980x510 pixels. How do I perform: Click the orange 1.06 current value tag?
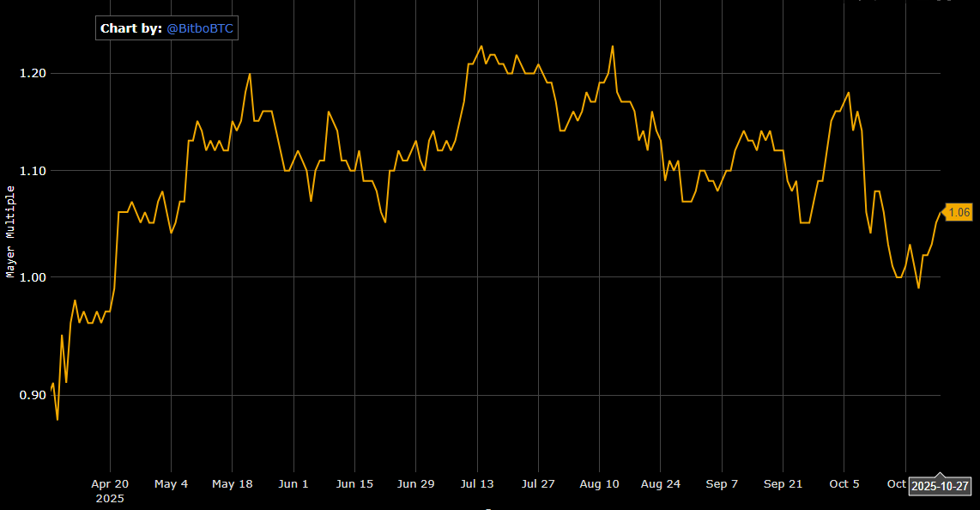(x=959, y=212)
